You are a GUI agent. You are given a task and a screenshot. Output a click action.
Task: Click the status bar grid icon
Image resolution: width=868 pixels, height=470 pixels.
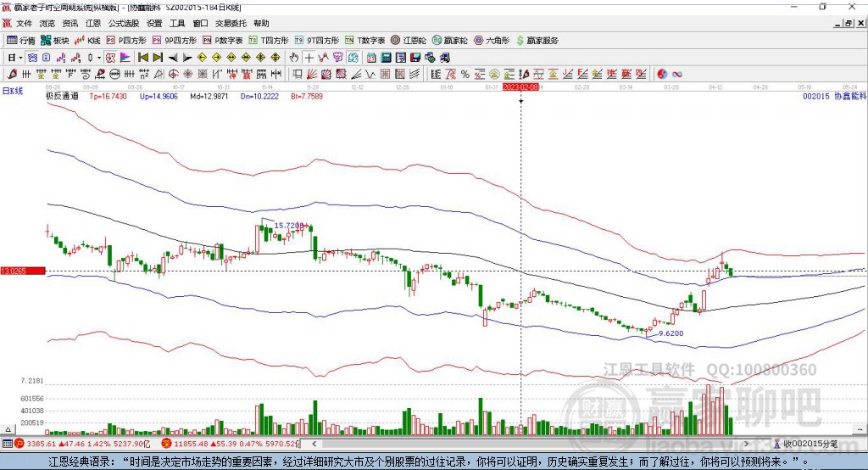tap(7, 444)
